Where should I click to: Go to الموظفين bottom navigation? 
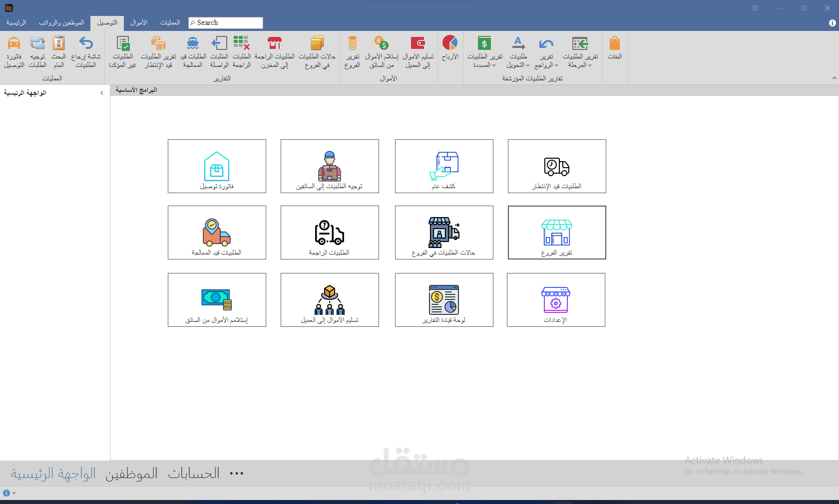coord(131,473)
